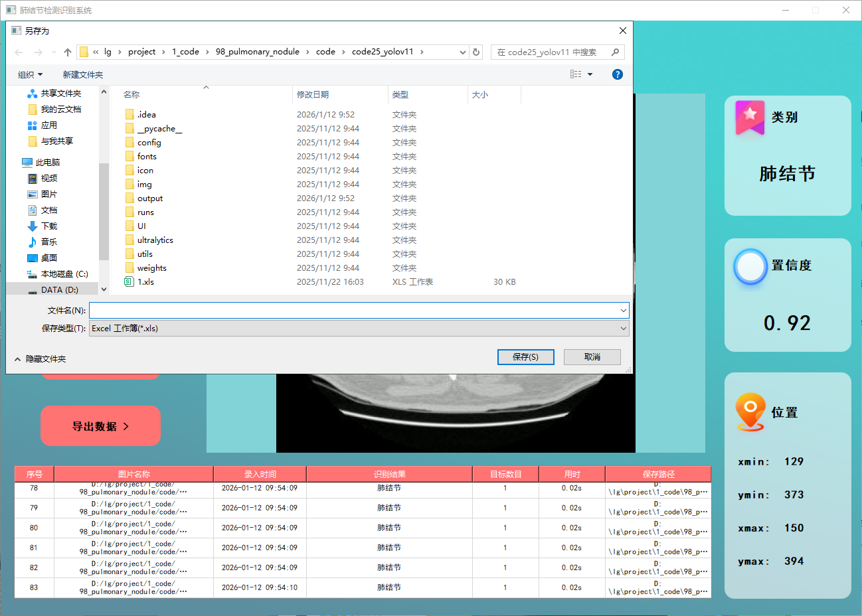Click the 类别 star bookmark icon
The height and width of the screenshot is (616, 862).
pos(750,117)
